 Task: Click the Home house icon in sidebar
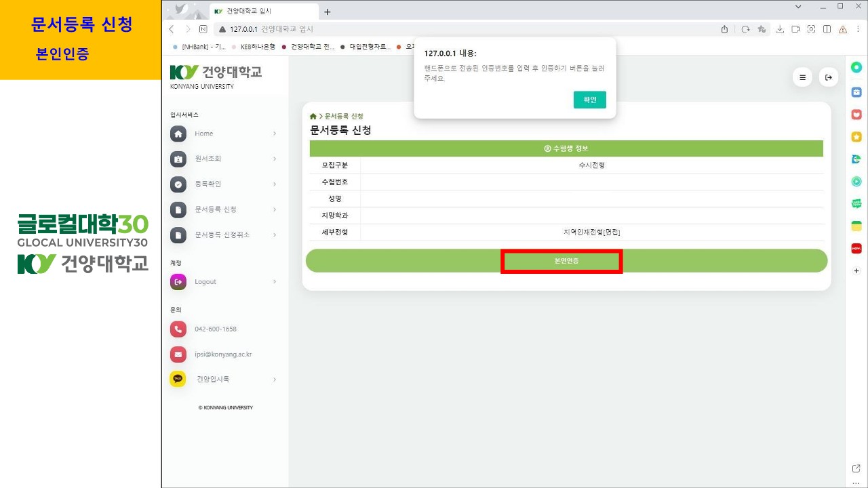pos(178,134)
